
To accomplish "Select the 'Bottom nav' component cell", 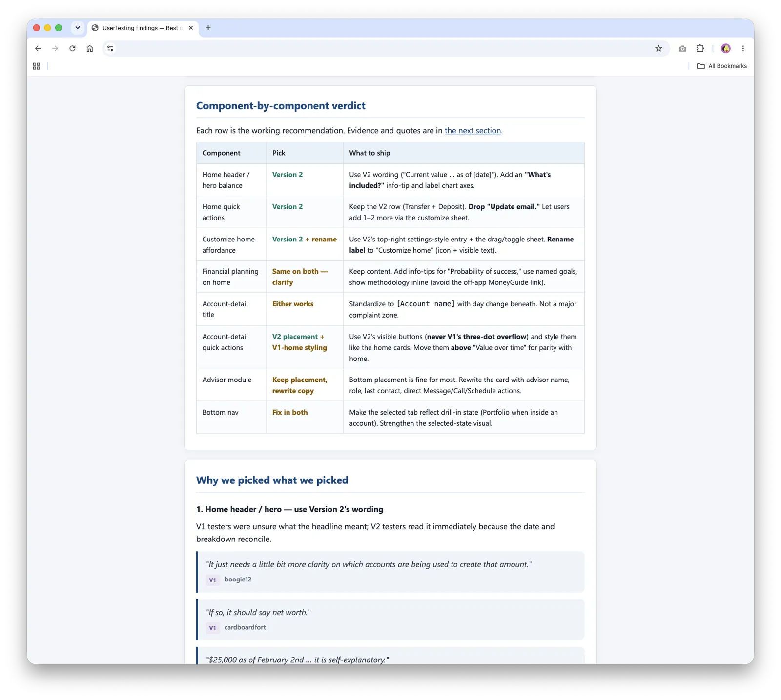I will [231, 418].
